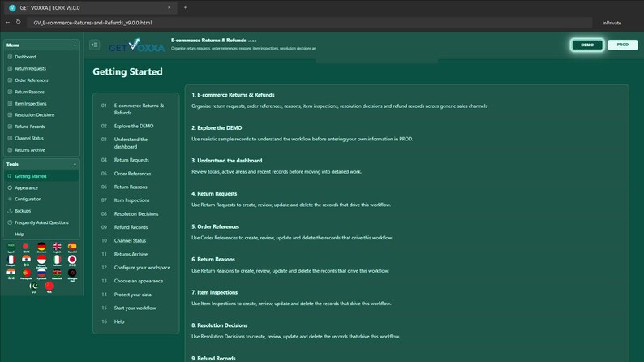Jump to step 13 Choose an appearance
This screenshot has height=362, width=644.
[136, 281]
